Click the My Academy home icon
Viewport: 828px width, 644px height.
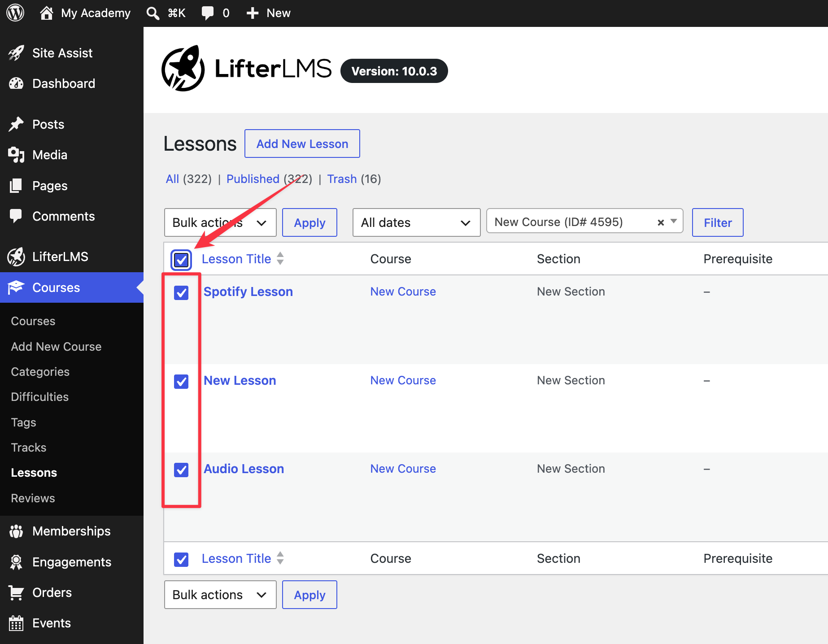click(46, 13)
